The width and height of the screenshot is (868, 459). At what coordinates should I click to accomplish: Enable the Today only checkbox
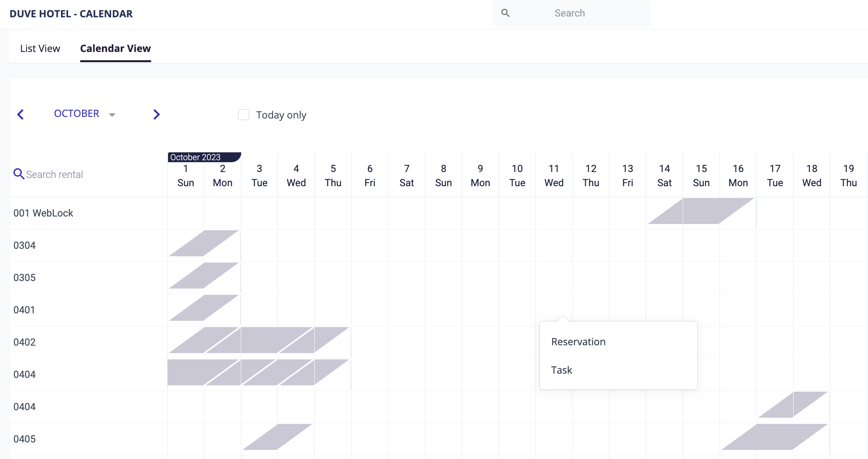(244, 115)
